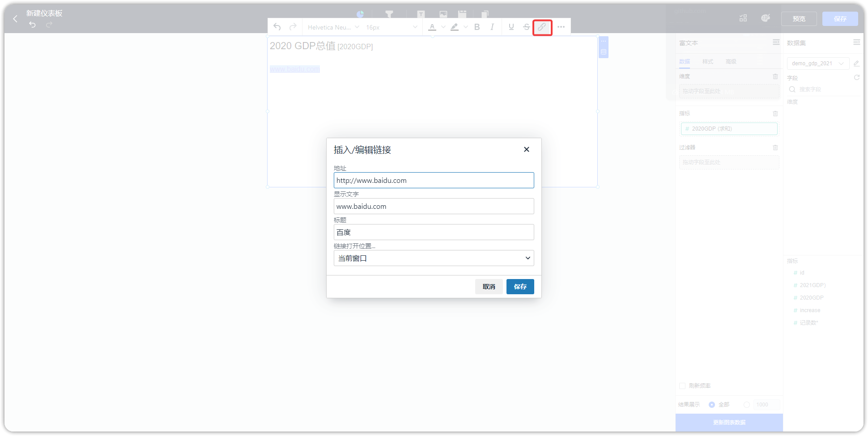Open the demo_gdp_2021 dataset dropdown
The image size is (868, 436).
click(x=818, y=63)
